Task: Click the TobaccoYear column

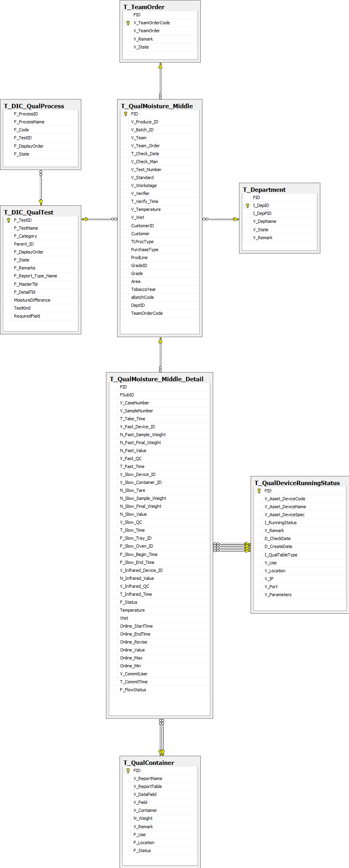Action: (160, 289)
